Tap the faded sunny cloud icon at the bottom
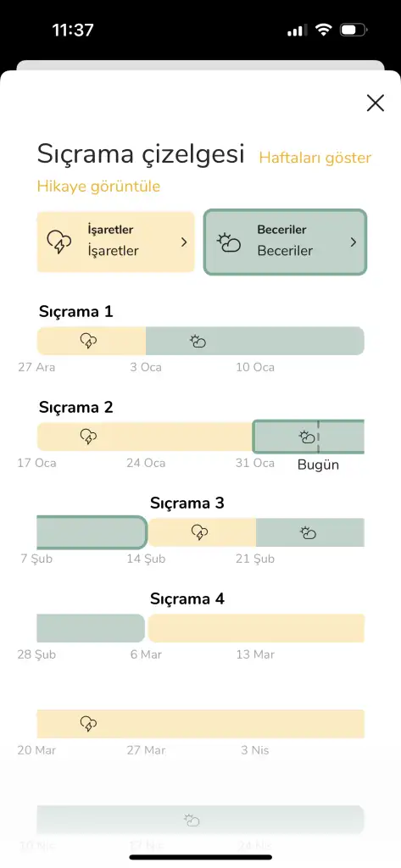Viewport: 401px width, 868px height. (x=192, y=820)
